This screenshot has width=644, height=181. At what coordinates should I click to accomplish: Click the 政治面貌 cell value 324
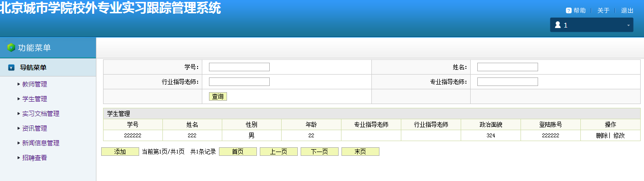click(x=491, y=136)
